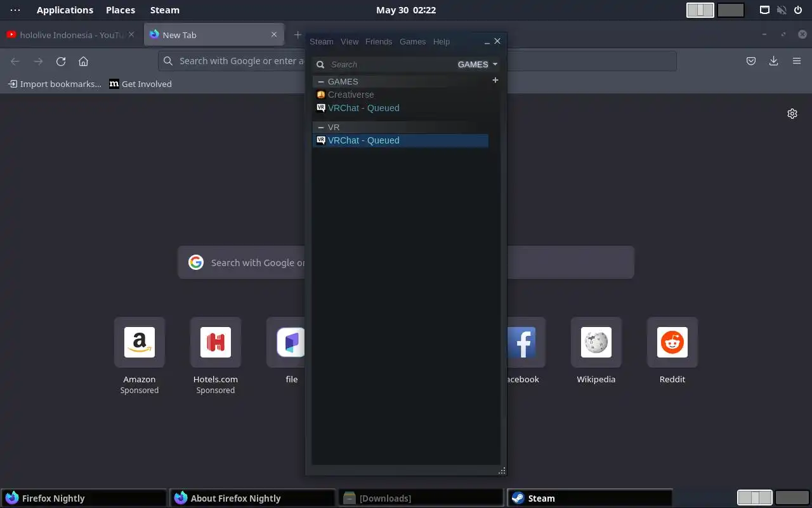
Task: Open the GAMES filter dropdown
Action: (478, 64)
